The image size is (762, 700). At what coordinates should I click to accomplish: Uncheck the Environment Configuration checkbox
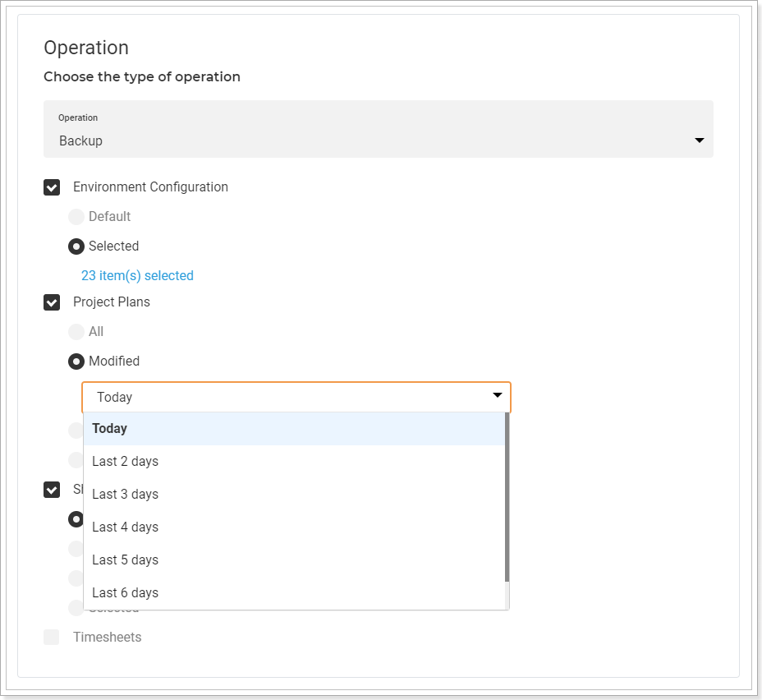(52, 187)
